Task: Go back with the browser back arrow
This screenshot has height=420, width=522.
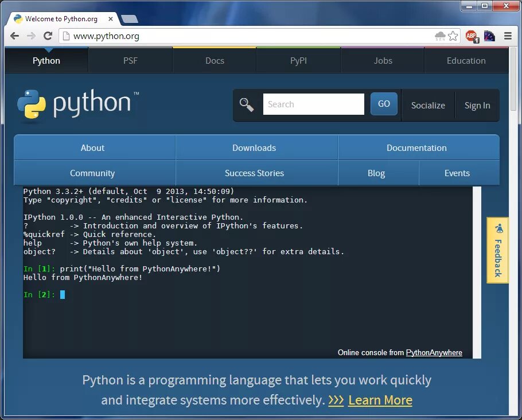Action: pyautogui.click(x=14, y=36)
